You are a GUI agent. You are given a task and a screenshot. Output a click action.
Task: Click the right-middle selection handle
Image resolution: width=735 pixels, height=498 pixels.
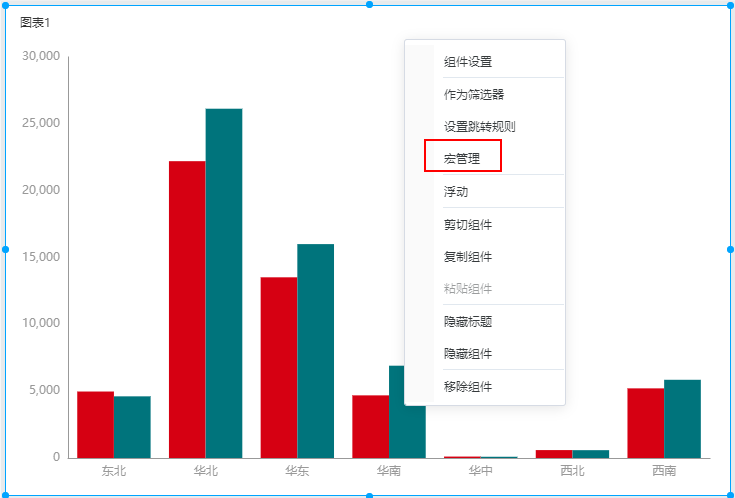(730, 249)
